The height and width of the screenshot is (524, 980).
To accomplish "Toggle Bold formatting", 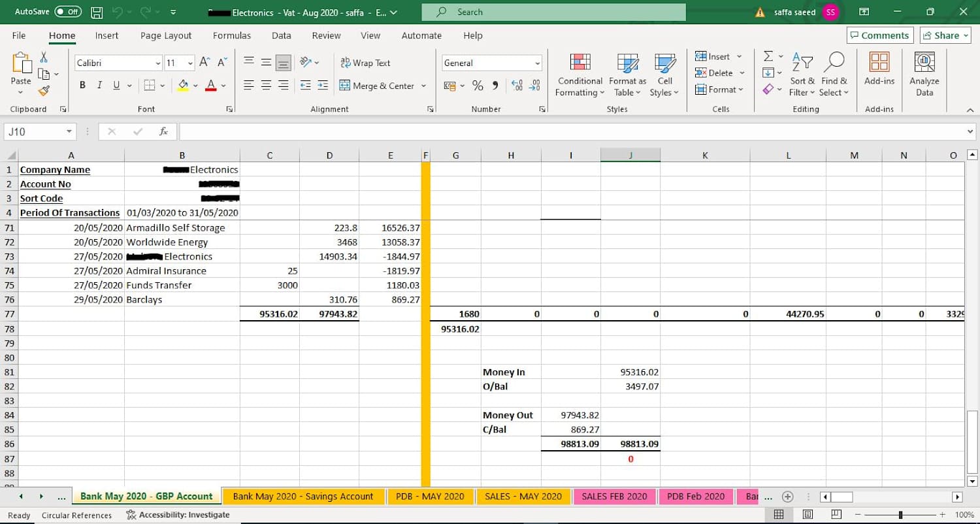I will [x=83, y=86].
